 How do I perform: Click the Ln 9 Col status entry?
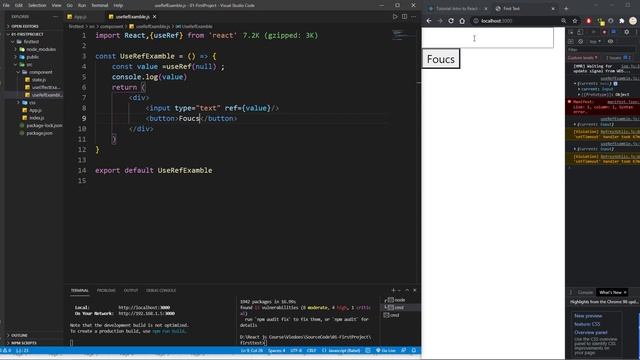point(252,351)
